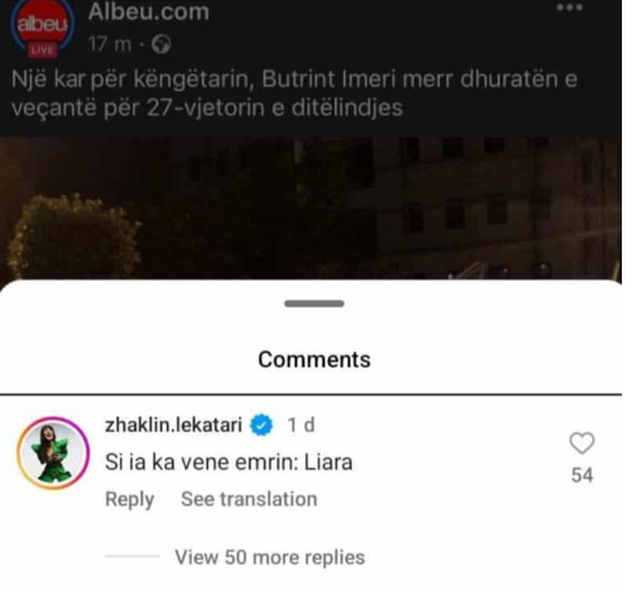Open the Albeu.com page profile picture
Screen dimensions: 640x596
[42, 28]
